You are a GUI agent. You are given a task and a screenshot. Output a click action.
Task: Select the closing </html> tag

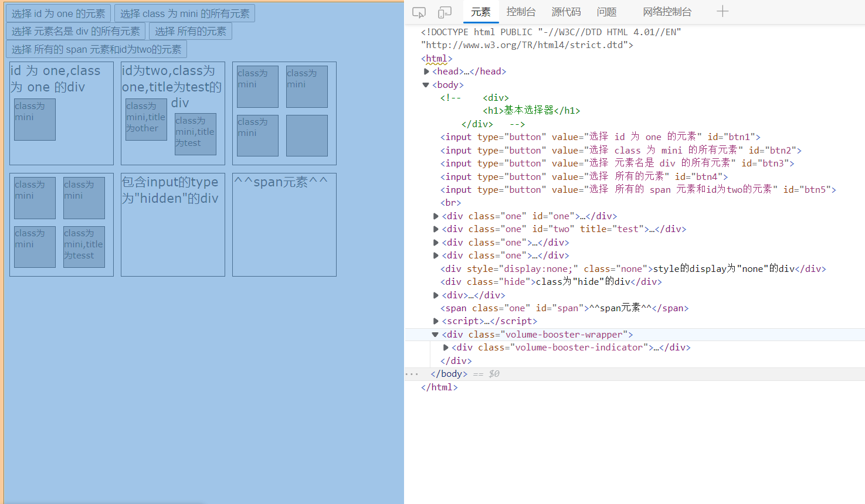tap(439, 387)
